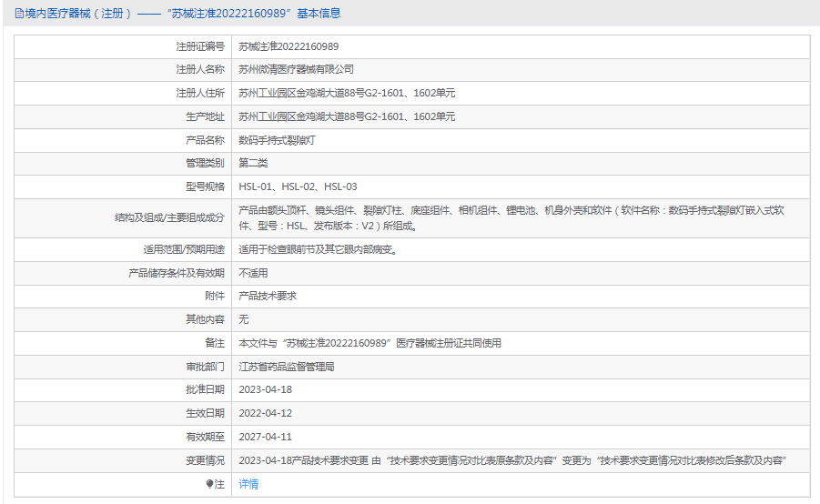The image size is (820, 504).
Task: Select product name 数码手持式裂隙灯
Action: (x=277, y=140)
